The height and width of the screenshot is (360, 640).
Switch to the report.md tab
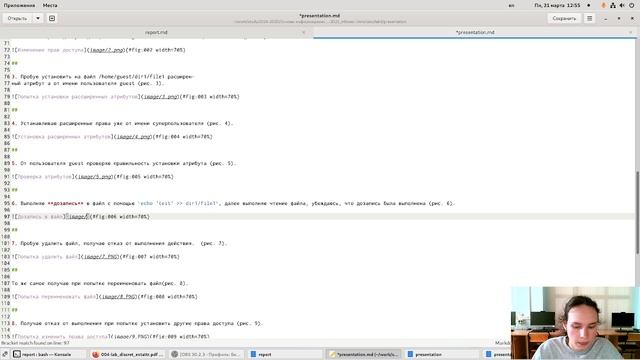(156, 32)
